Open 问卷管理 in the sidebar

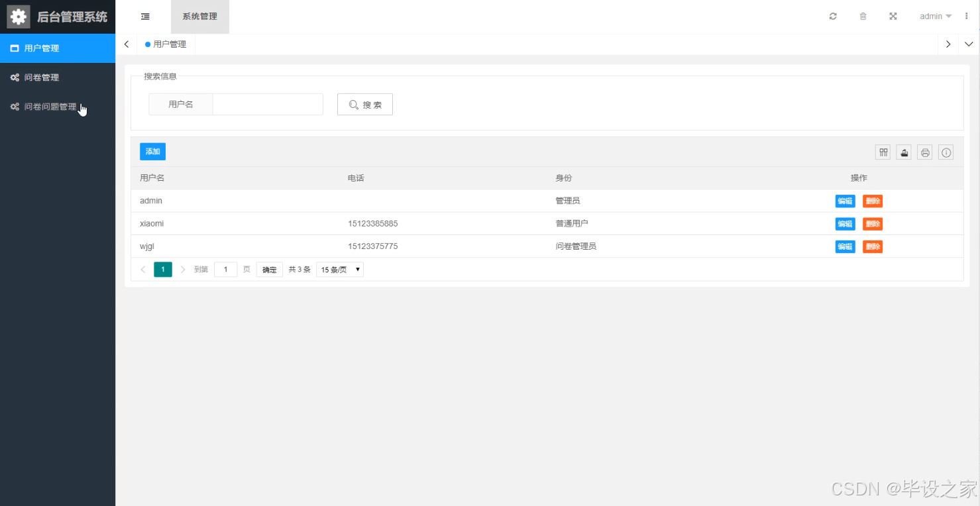click(58, 77)
